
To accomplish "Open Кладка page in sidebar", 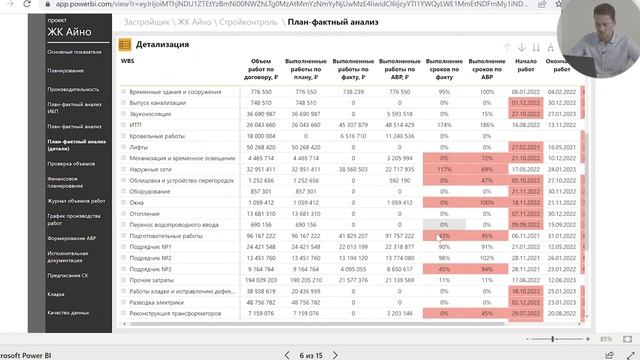I will [x=56, y=294].
